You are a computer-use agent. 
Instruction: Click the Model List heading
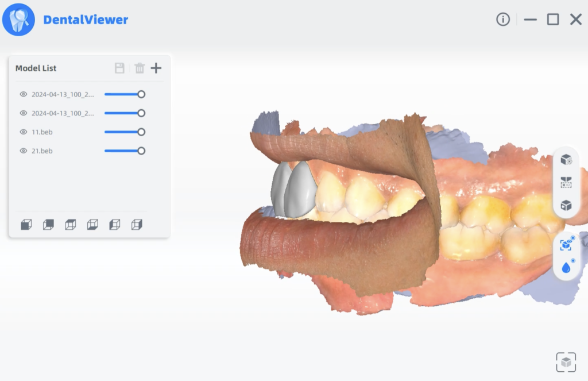point(36,68)
